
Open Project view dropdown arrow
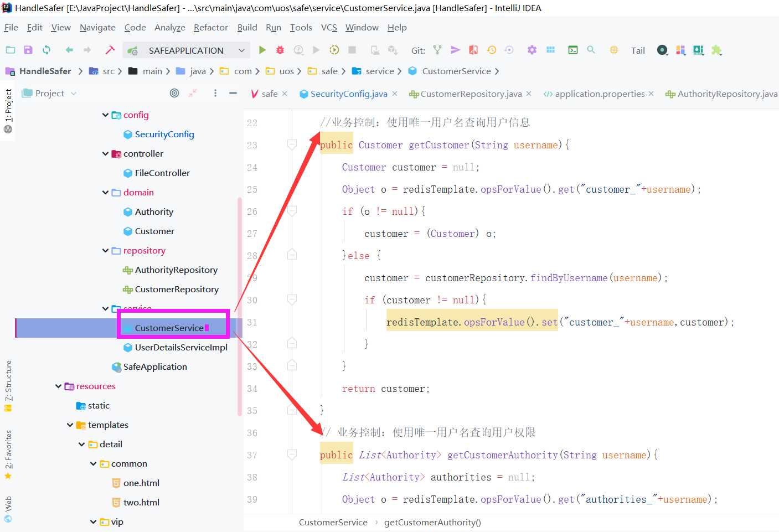point(74,93)
